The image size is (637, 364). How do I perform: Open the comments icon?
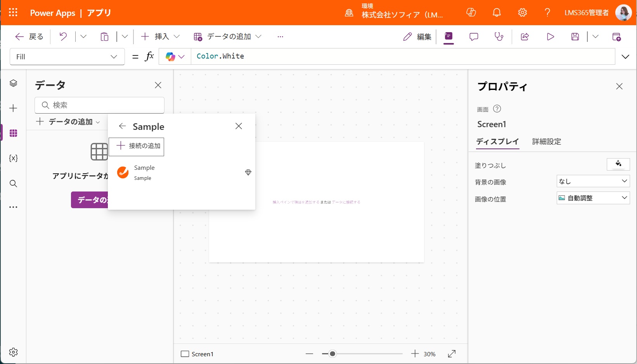click(x=474, y=36)
